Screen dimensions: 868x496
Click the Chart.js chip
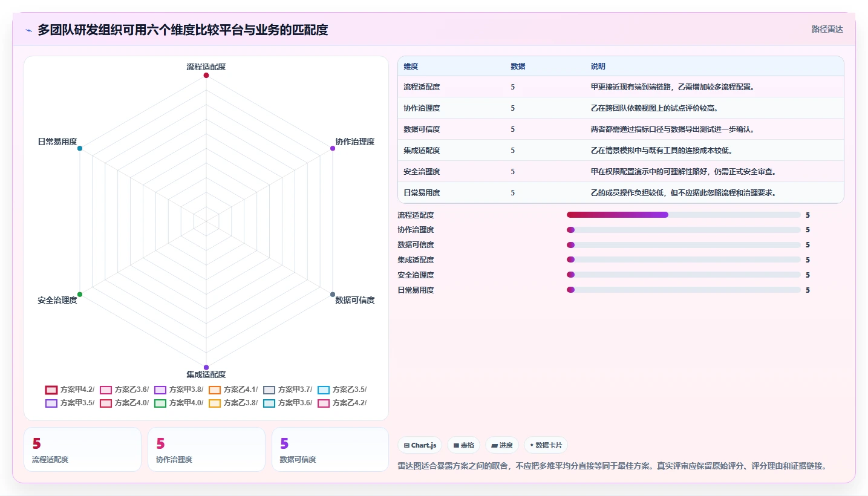420,445
